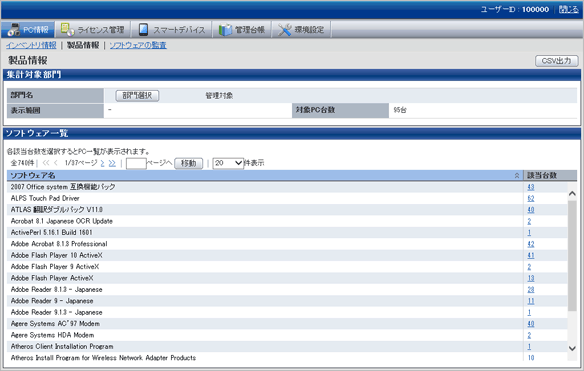Click the 移動 button

pos(188,163)
